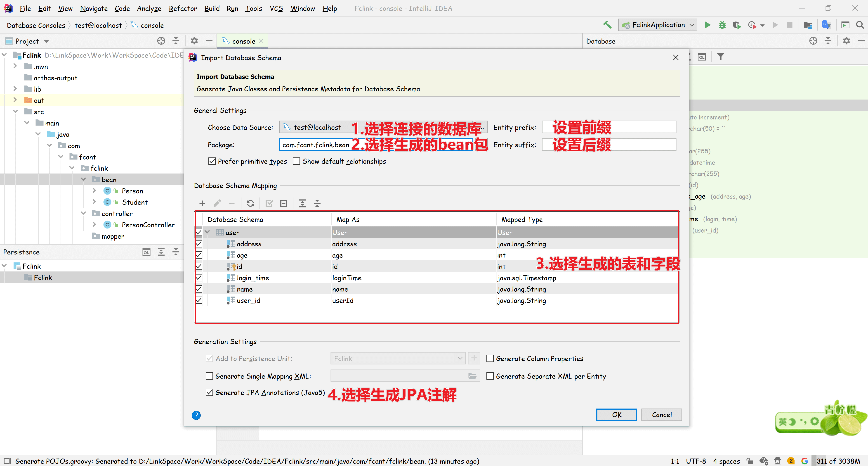The width and height of the screenshot is (868, 466).
Task: Collapse the user table row
Action: click(x=208, y=232)
